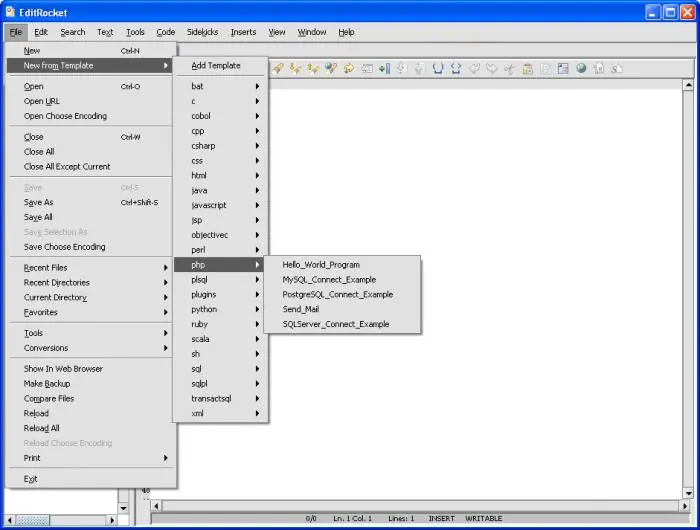Viewport: 700px width, 530px height.
Task: Choose Save As from File menu
Action: [x=91, y=202]
